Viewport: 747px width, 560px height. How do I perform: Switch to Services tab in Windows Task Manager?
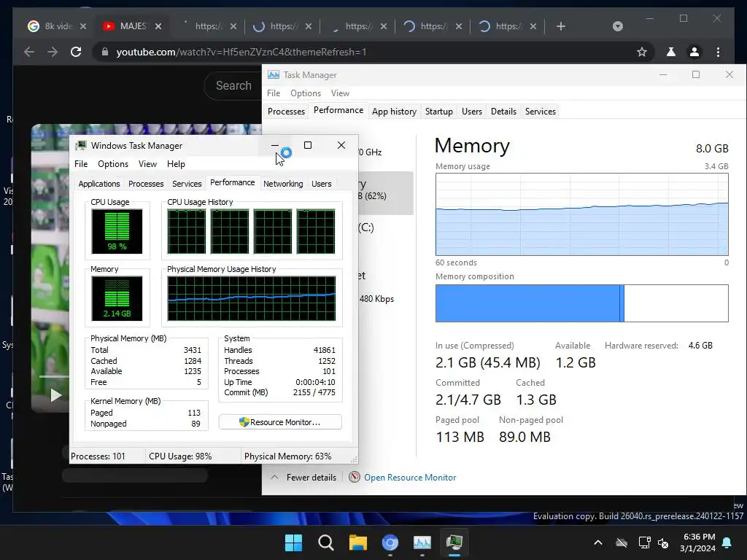pos(187,184)
